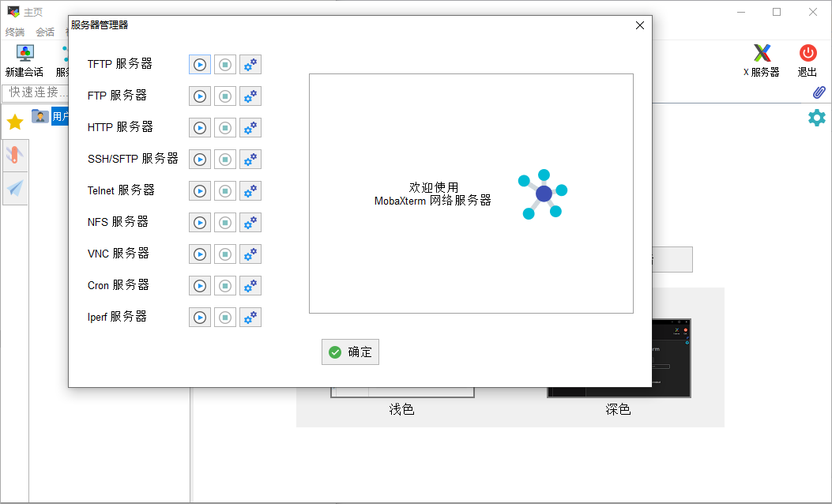
Task: Start the TFTP server
Action: click(x=200, y=65)
